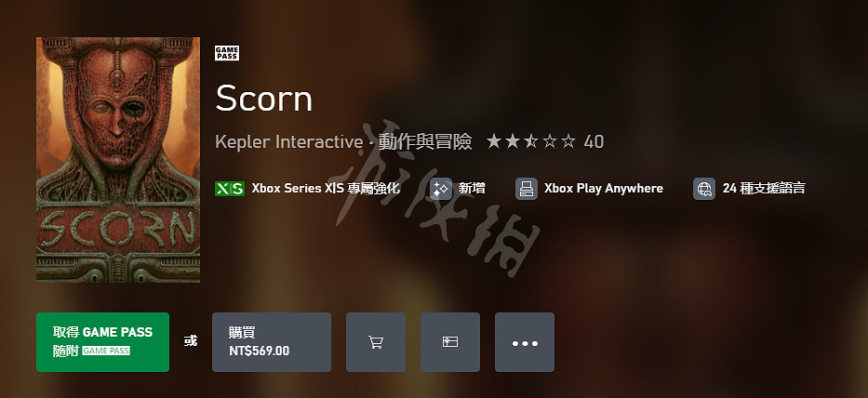Click the green 取得 GAME PASS button
The image size is (868, 398).
coord(103,342)
